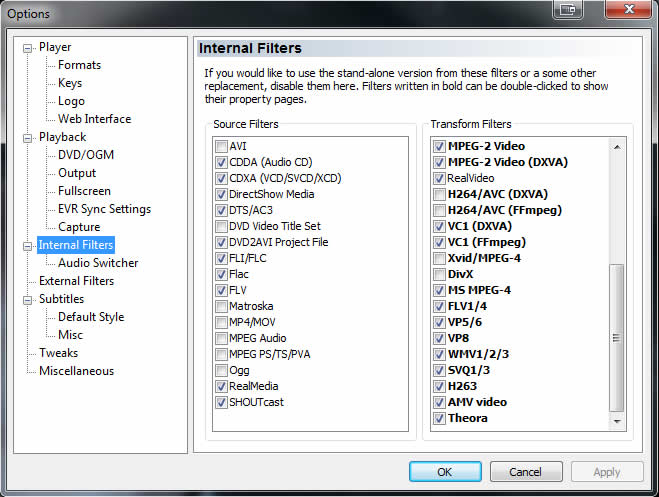Screen dimensions: 659x497
Task: Uncheck the VP8 transform filter
Action: 439,339
